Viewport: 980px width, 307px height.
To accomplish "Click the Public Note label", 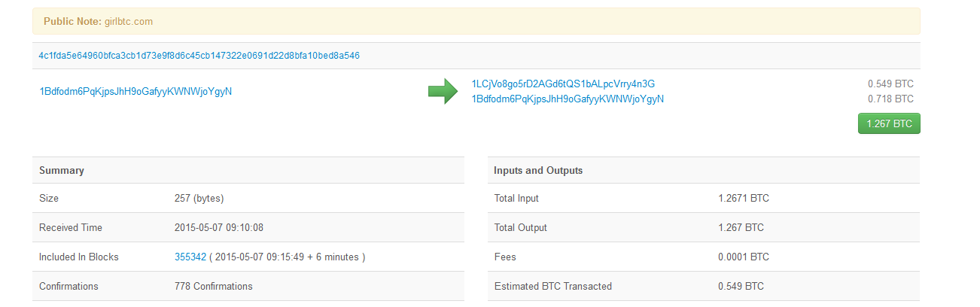I will [x=72, y=21].
